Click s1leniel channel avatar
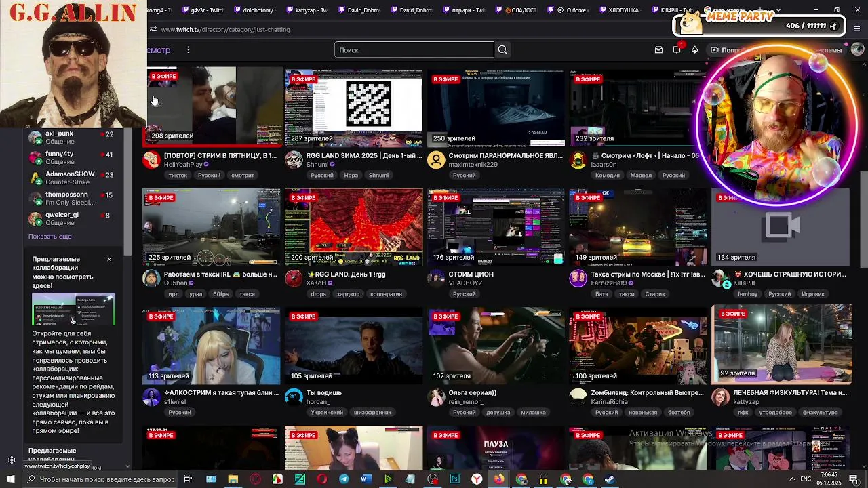This screenshot has width=868, height=488. pos(151,397)
